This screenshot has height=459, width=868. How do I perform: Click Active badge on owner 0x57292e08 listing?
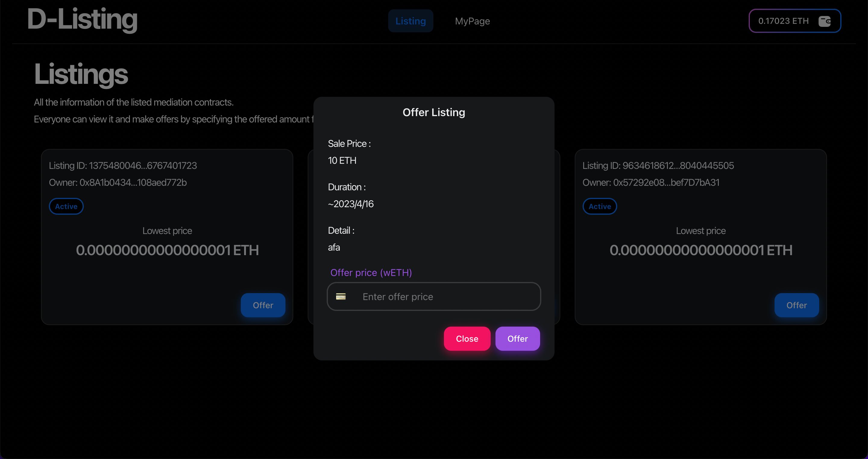[x=599, y=206]
